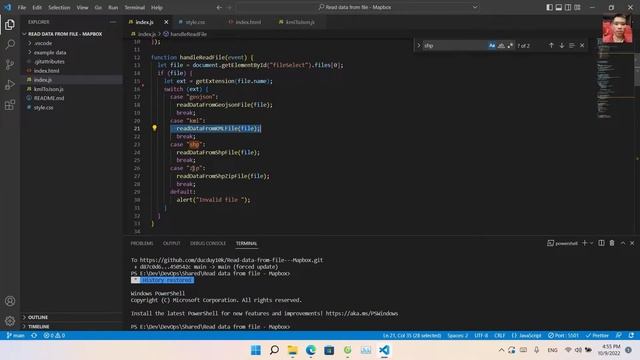Split the terminal
Image resolution: width=640 pixels, height=360 pixels.
pyautogui.click(x=601, y=243)
